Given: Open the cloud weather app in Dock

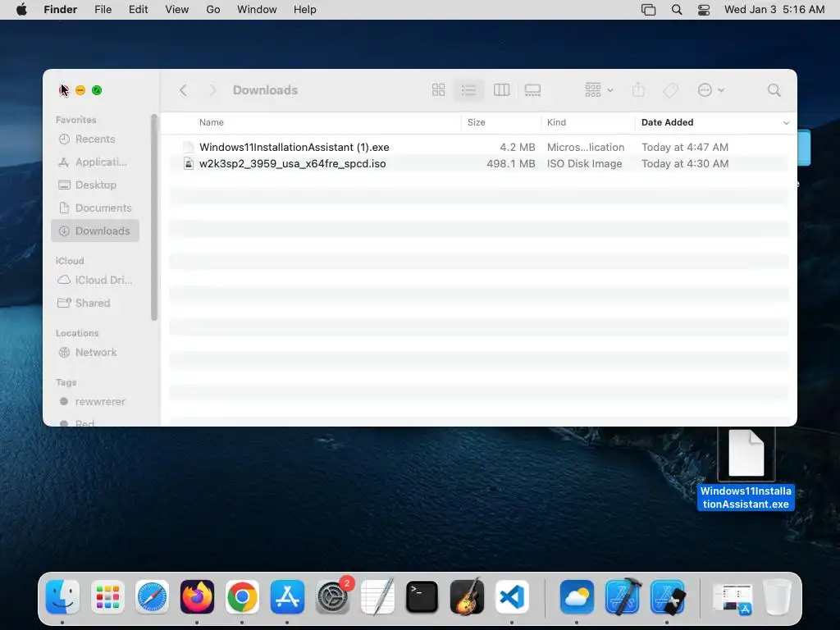Looking at the screenshot, I should tap(577, 596).
